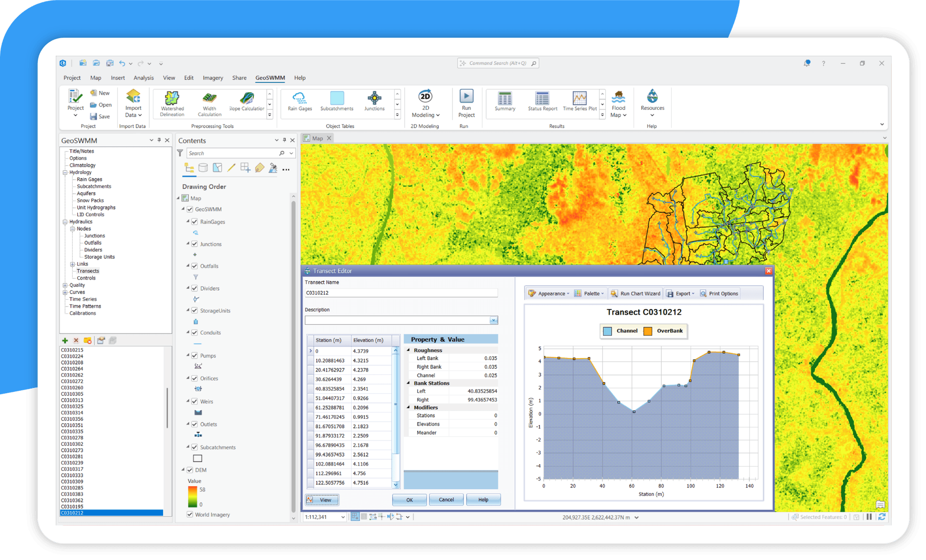Select the Summary results icon

tap(504, 102)
